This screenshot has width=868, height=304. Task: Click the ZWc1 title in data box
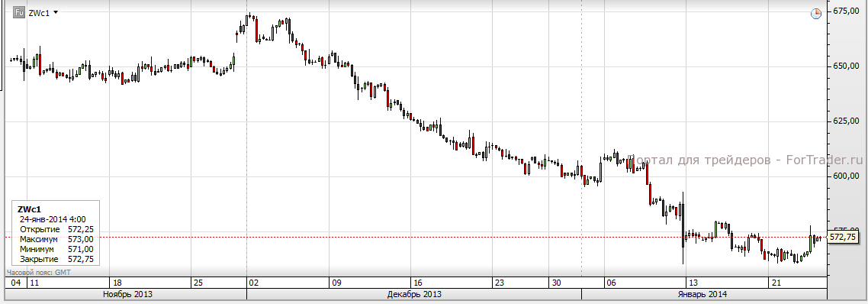29,209
